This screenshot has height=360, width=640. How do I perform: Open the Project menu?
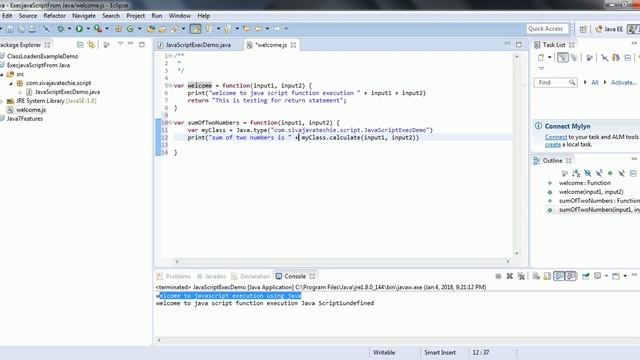coord(136,16)
